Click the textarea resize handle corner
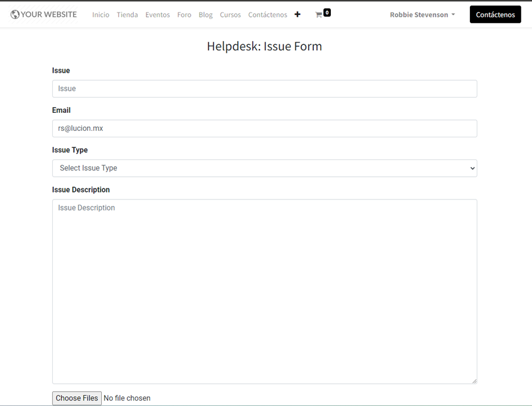 click(x=474, y=380)
